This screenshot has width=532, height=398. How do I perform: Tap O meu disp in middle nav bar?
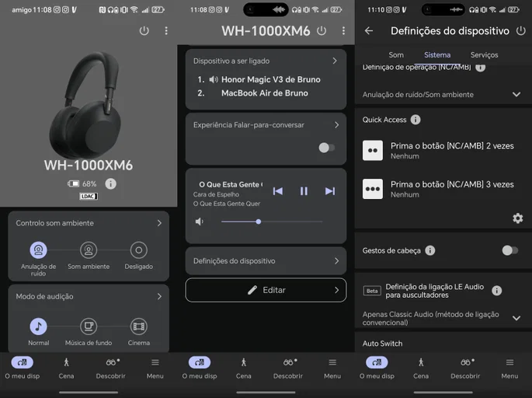tap(200, 368)
